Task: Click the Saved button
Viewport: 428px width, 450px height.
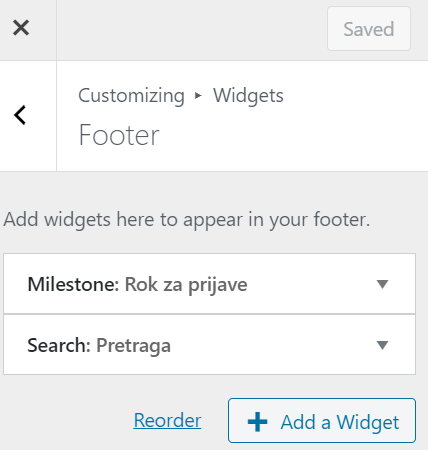Action: [x=369, y=29]
